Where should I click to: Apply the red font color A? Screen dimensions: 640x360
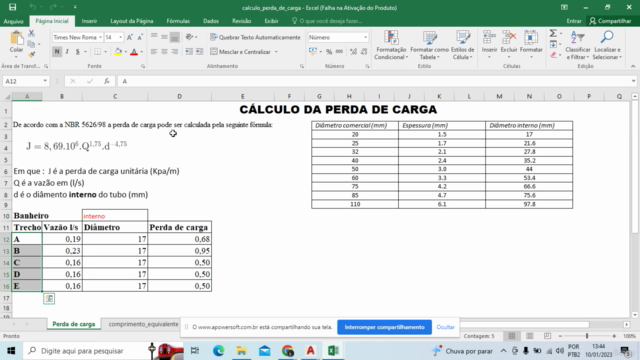(134, 52)
